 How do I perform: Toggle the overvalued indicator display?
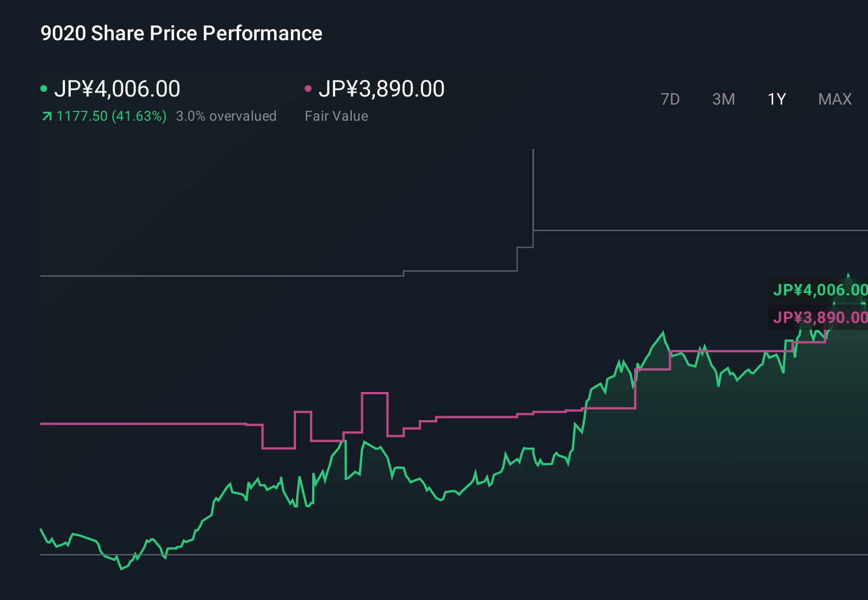[x=226, y=116]
